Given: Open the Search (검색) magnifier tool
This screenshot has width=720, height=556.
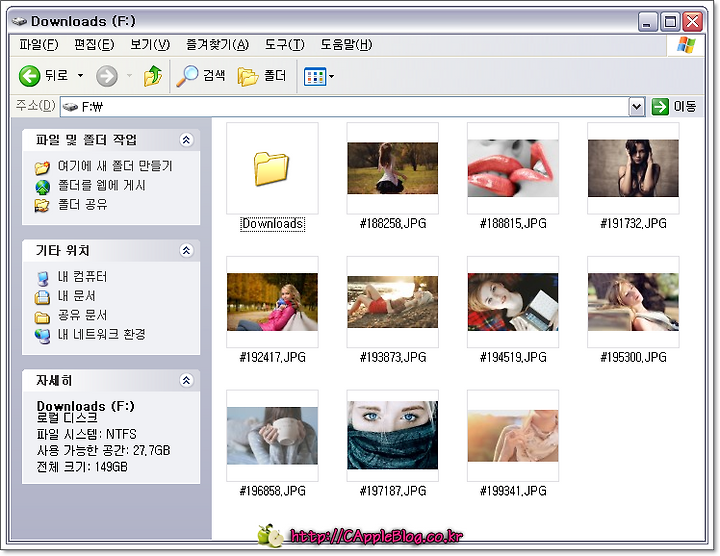Looking at the screenshot, I should click(x=201, y=76).
